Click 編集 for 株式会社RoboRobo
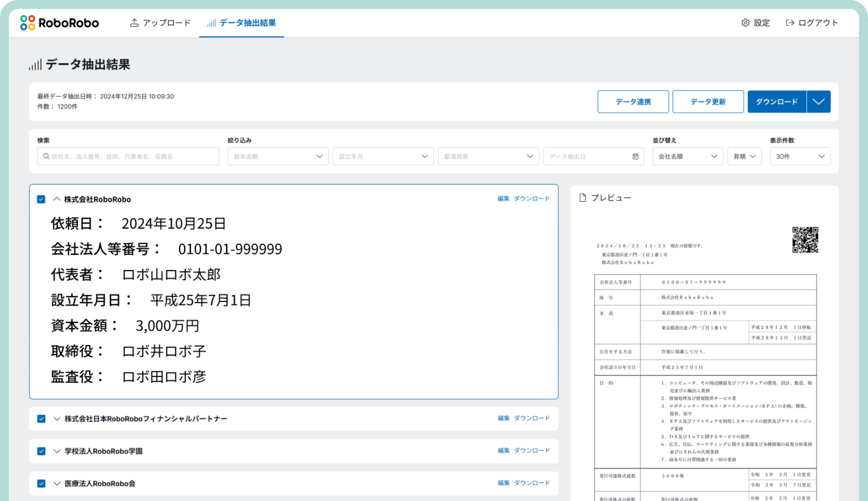Viewport: 868px width, 501px height. [503, 198]
